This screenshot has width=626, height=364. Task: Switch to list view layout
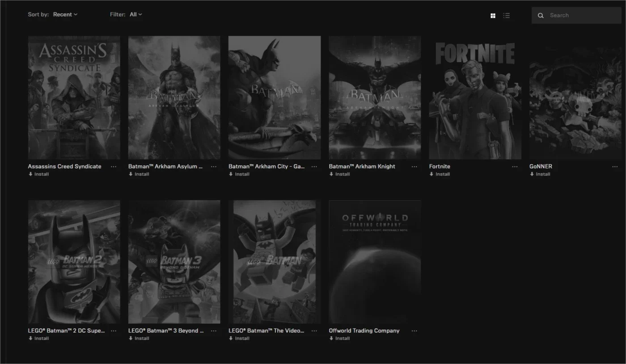point(506,16)
